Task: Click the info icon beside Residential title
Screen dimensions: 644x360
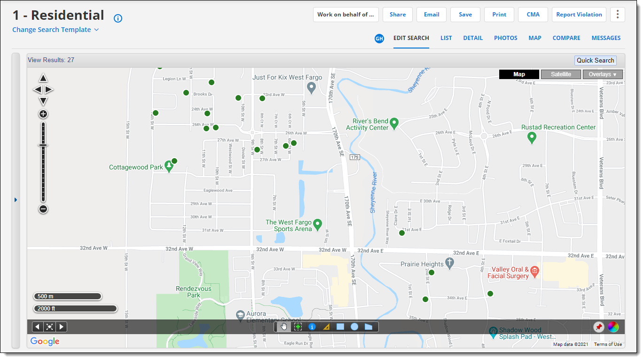Action: [x=118, y=18]
